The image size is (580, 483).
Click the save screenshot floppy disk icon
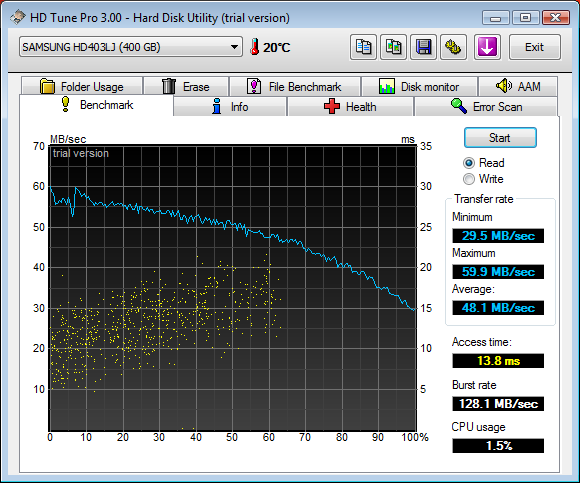[x=423, y=47]
